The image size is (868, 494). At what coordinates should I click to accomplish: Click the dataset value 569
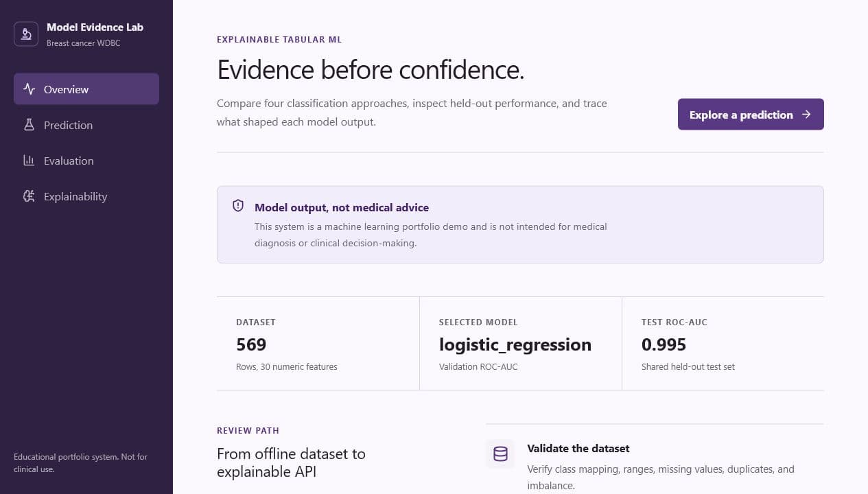click(x=251, y=344)
